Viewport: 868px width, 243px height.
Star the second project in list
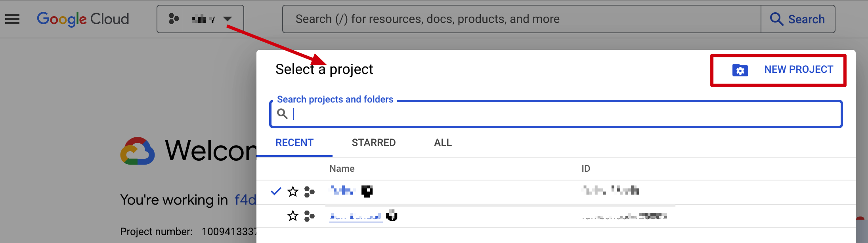pyautogui.click(x=293, y=216)
